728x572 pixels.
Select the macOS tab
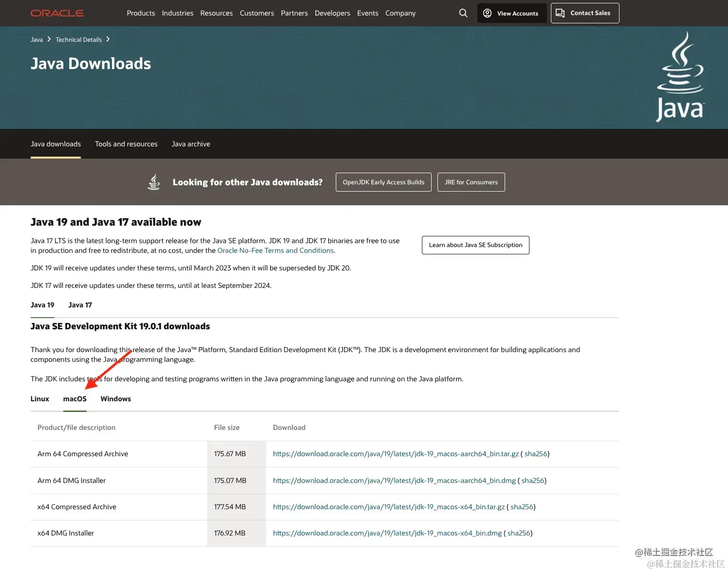(75, 399)
